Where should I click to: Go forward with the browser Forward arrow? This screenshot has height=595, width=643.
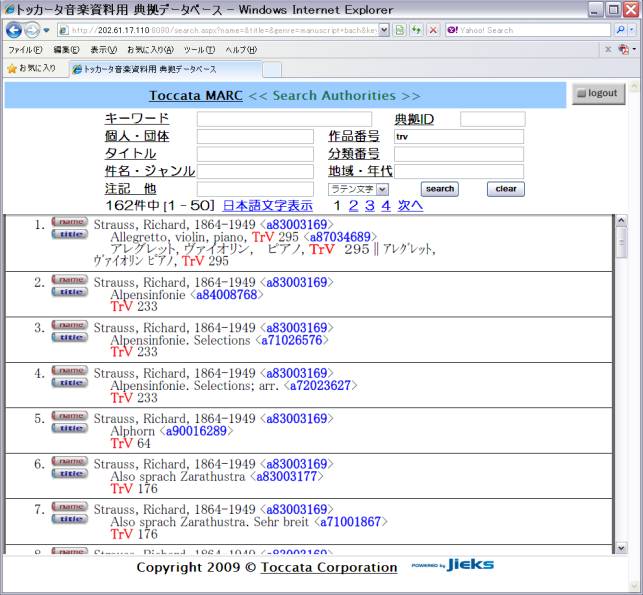pos(32,30)
